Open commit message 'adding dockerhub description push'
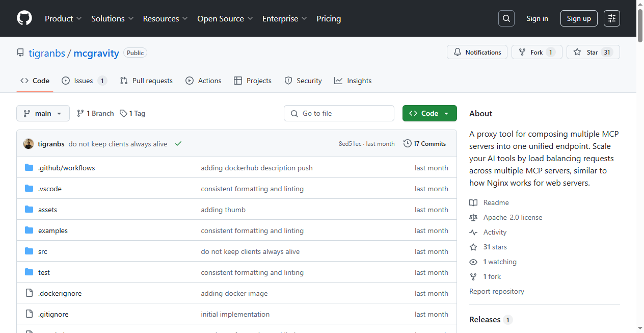The height and width of the screenshot is (333, 644). pyautogui.click(x=257, y=168)
